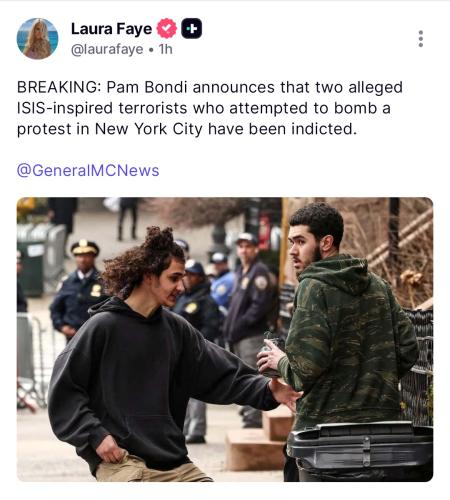This screenshot has width=450, height=500.
Task: Click the word BREAKING in post
Action: [x=59, y=87]
